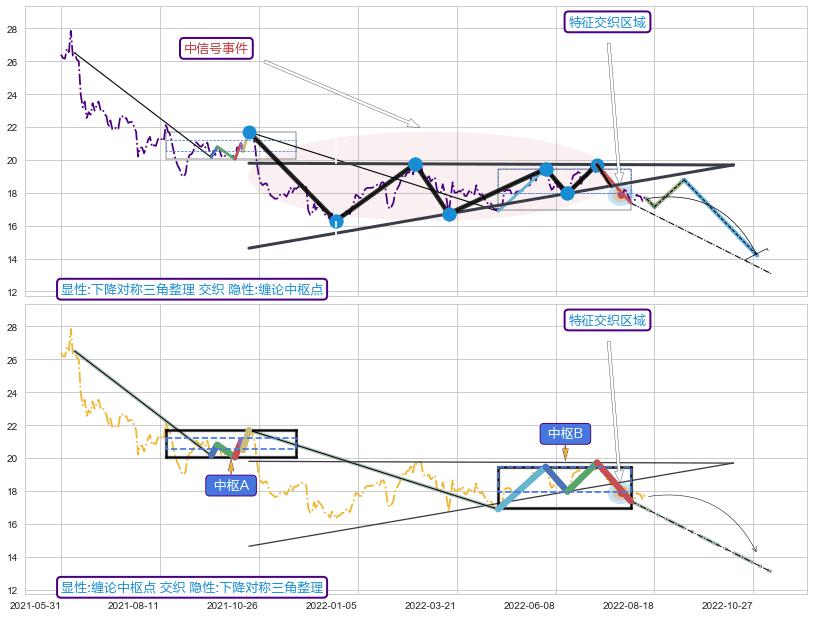Click the 中信号事件 annotation box

pyautogui.click(x=217, y=48)
